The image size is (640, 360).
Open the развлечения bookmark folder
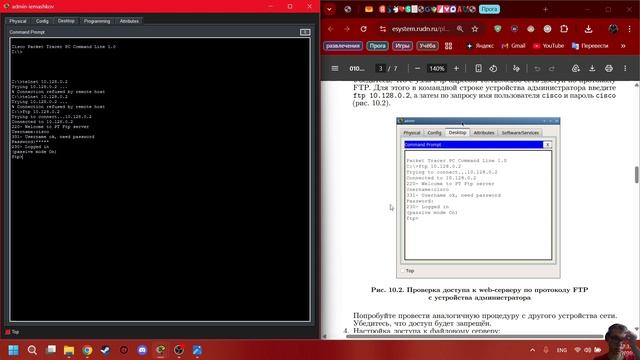[343, 46]
